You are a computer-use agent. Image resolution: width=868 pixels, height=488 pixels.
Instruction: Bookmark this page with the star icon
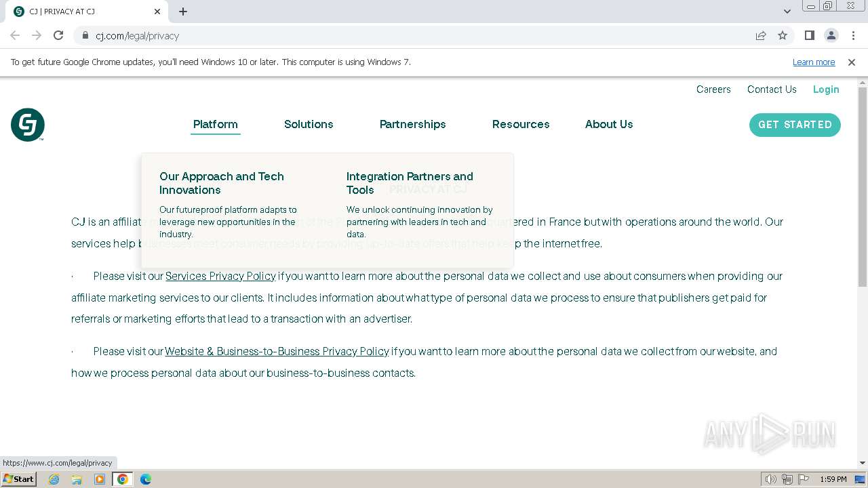(783, 35)
